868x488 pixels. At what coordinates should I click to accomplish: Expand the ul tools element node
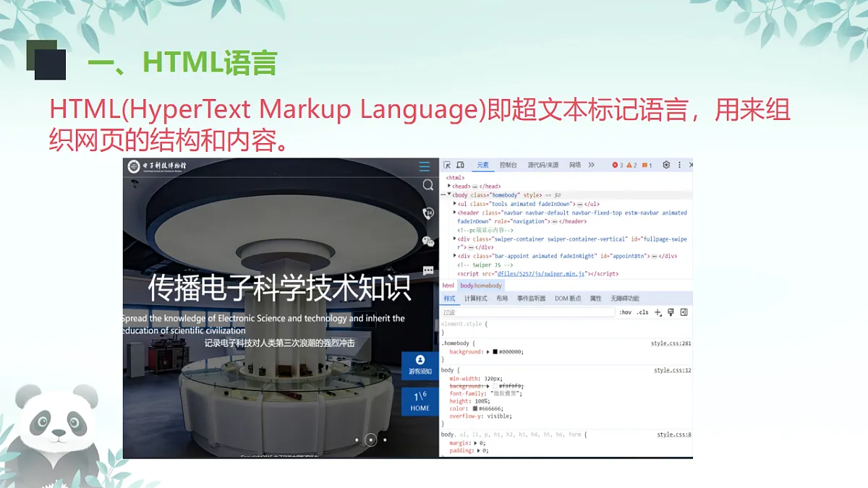[455, 204]
